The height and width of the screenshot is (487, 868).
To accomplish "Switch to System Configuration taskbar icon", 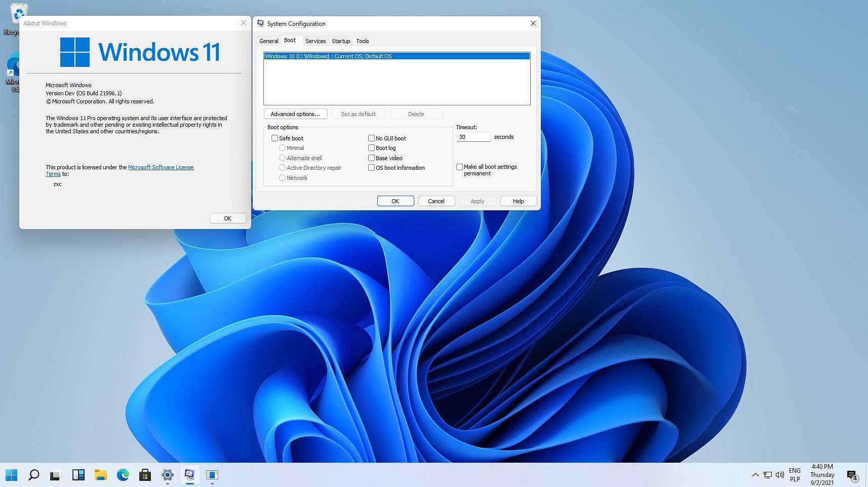I will (190, 475).
